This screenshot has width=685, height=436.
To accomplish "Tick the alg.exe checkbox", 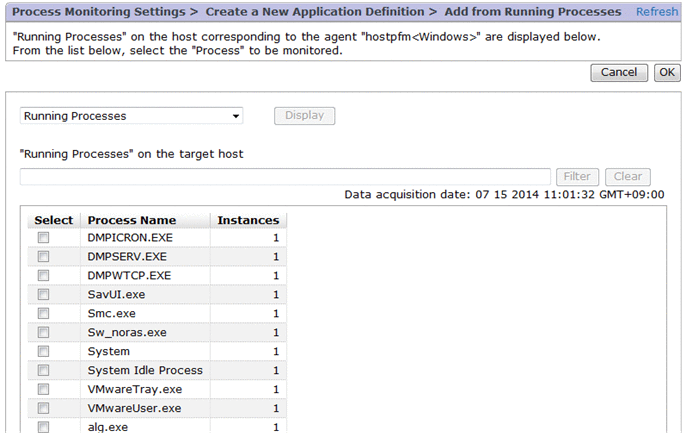I will (x=43, y=427).
